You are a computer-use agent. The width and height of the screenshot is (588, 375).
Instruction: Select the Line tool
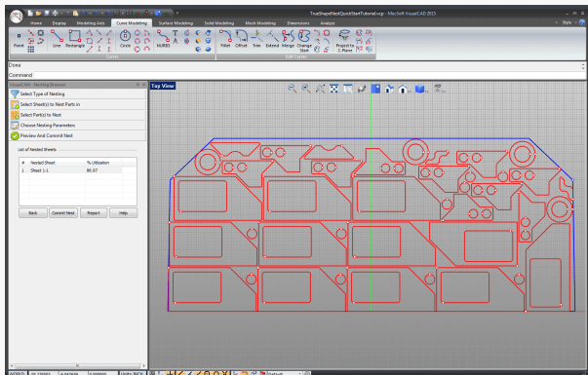point(57,39)
